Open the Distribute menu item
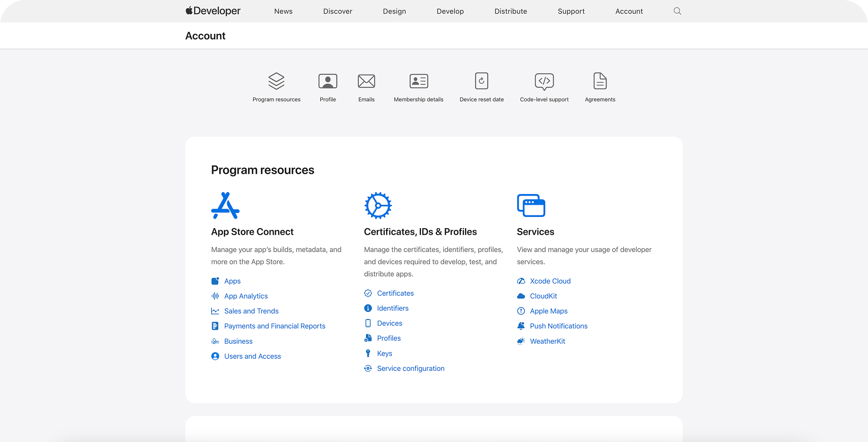Screen dimensions: 868x442 tap(511, 11)
